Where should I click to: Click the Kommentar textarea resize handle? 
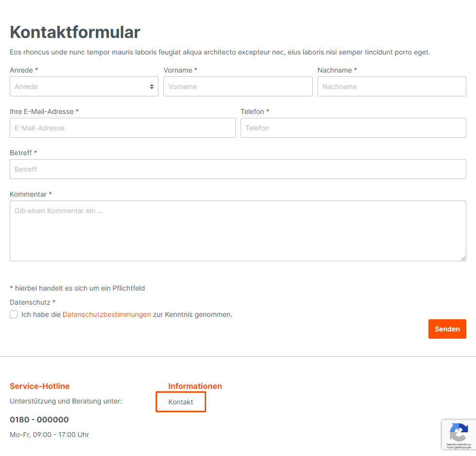click(x=463, y=258)
